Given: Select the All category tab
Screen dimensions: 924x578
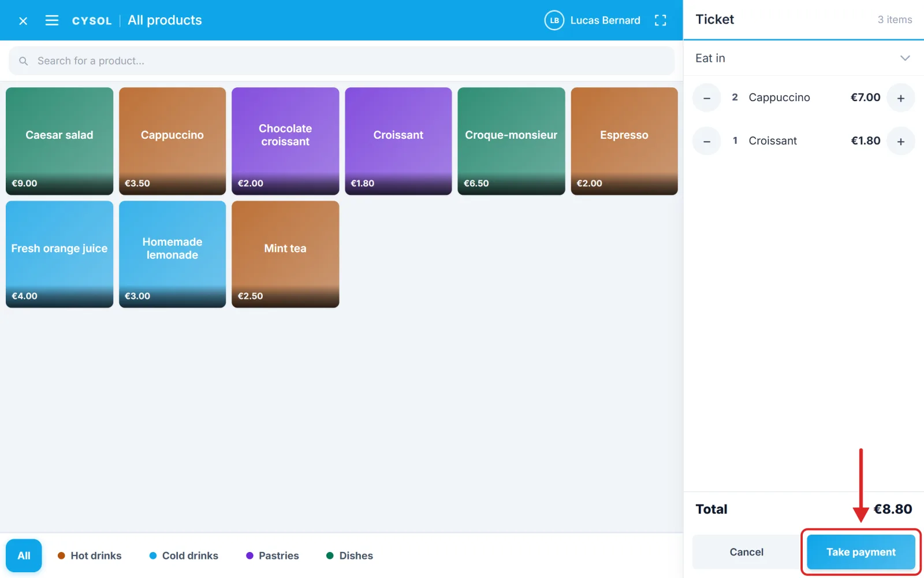Looking at the screenshot, I should tap(24, 555).
